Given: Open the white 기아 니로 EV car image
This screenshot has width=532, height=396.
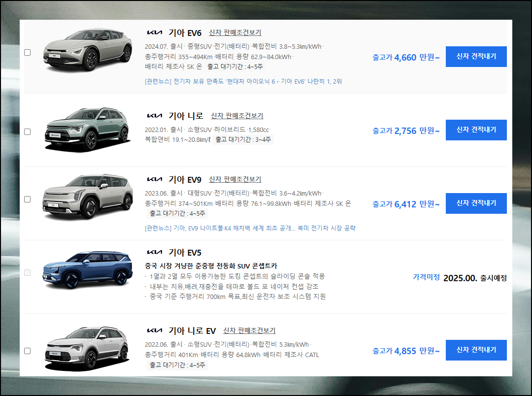Looking at the screenshot, I should (87, 349).
